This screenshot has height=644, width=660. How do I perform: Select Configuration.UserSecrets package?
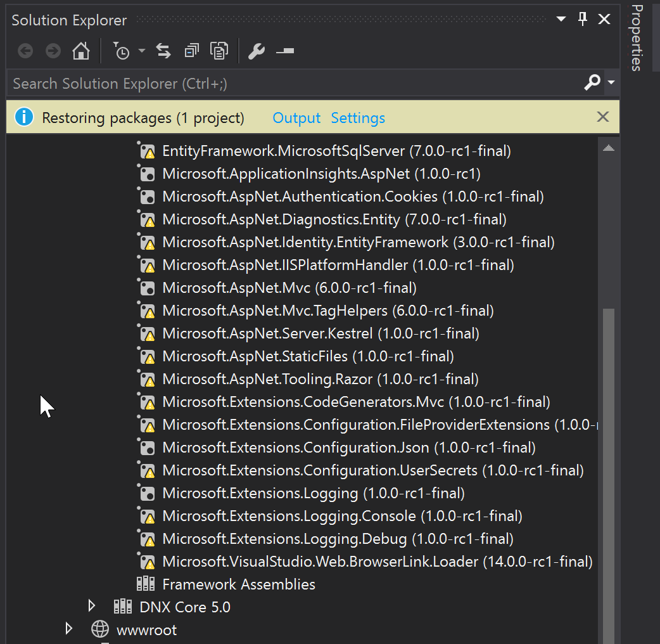[373, 470]
